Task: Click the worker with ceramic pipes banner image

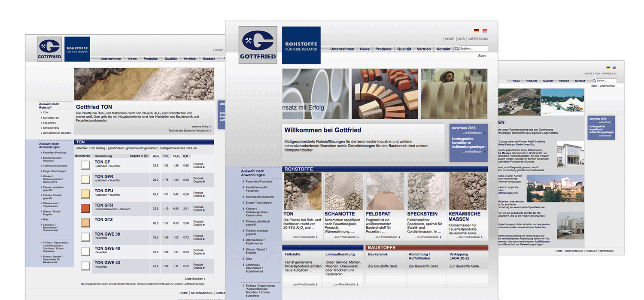Action: tap(454, 94)
